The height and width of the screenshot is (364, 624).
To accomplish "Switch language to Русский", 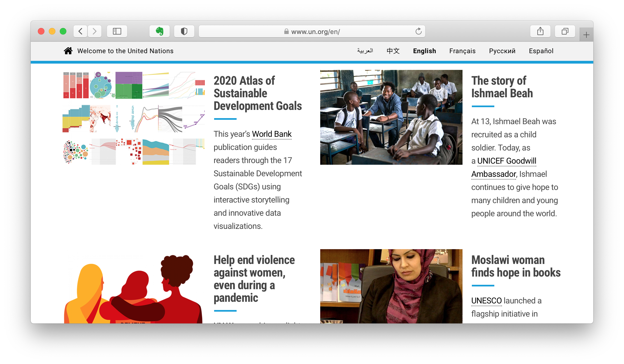I will (x=502, y=51).
